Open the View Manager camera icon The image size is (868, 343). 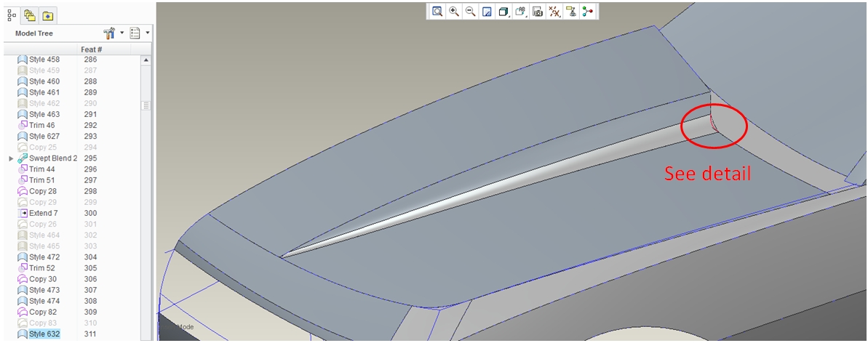pos(537,12)
